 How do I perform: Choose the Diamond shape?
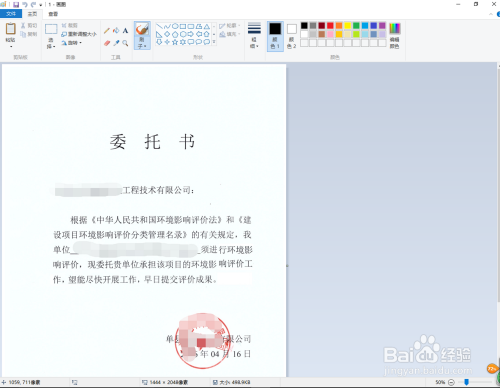[167, 34]
